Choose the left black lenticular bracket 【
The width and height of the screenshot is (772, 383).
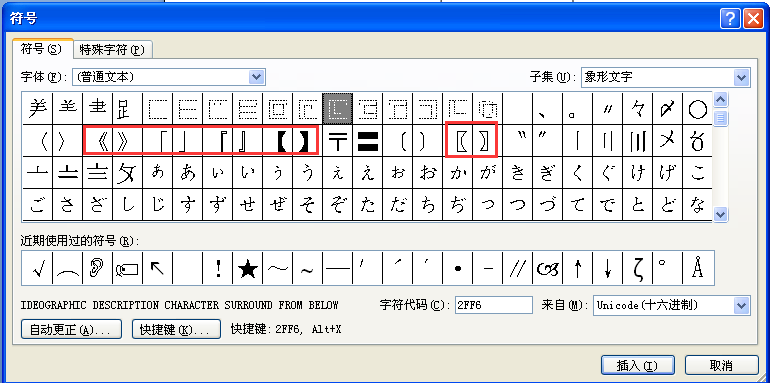[x=278, y=140]
